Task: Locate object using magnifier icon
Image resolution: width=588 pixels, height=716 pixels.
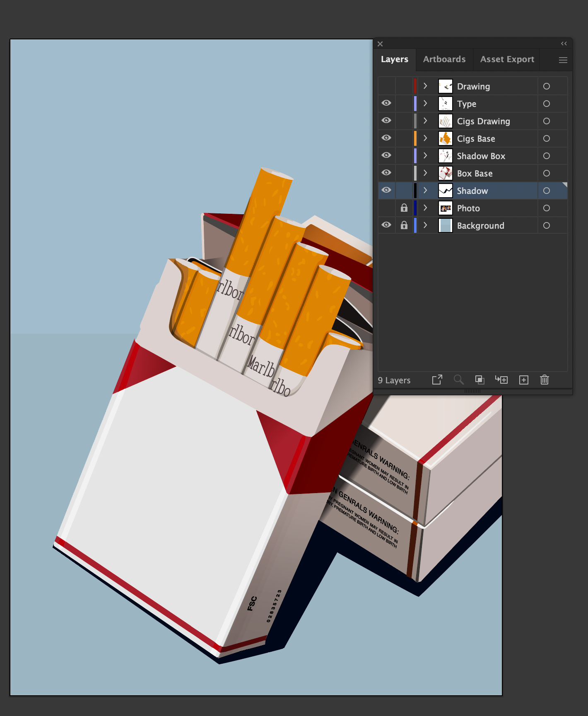Action: [458, 380]
